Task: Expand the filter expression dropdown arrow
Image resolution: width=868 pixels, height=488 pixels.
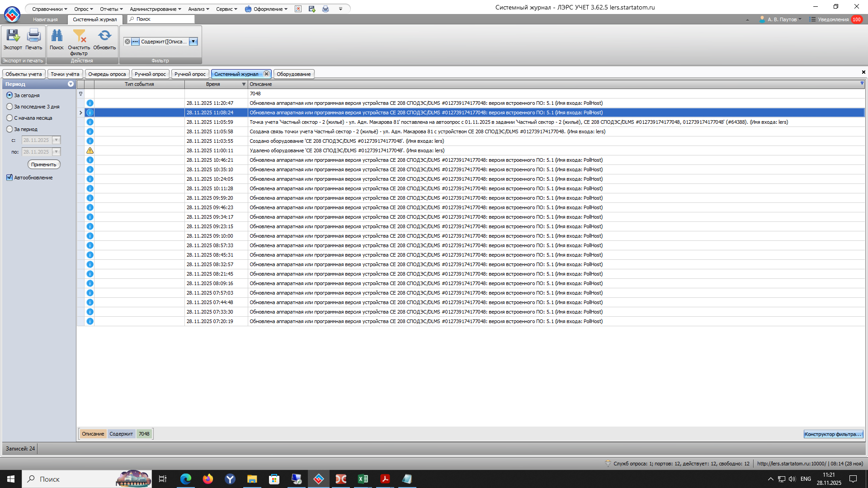Action: (193, 42)
